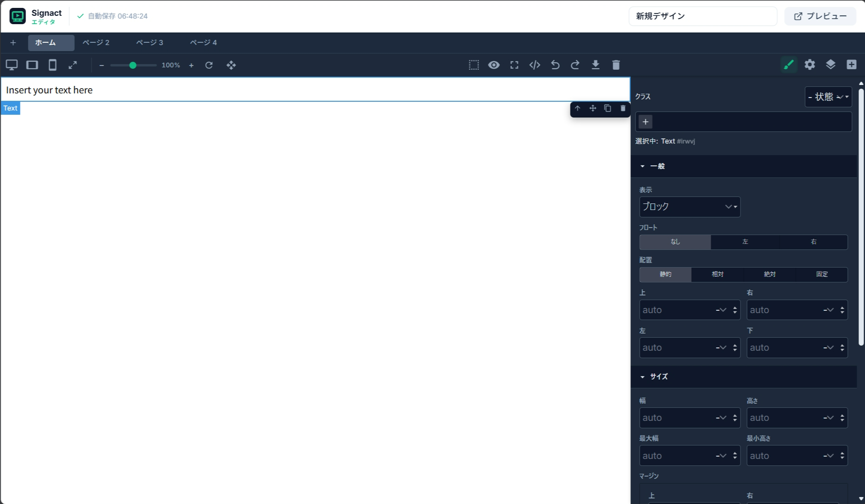Click the zoom out minus button
Image resolution: width=865 pixels, height=504 pixels.
[x=101, y=65]
